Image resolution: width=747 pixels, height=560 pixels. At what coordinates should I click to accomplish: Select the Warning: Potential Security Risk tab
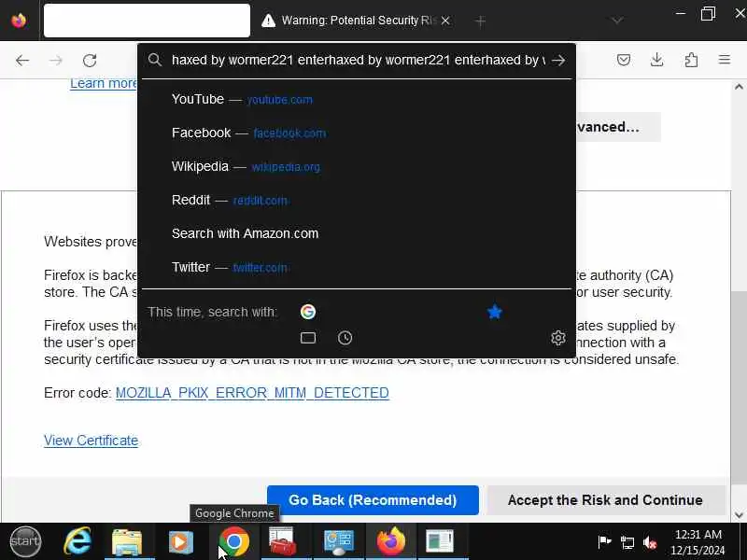pos(355,21)
